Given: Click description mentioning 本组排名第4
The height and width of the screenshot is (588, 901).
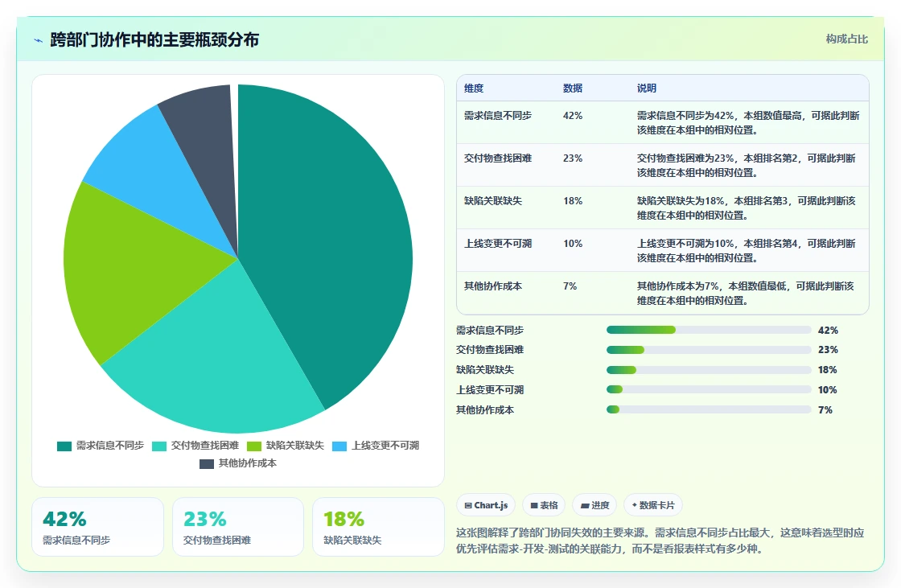Looking at the screenshot, I should point(747,250).
